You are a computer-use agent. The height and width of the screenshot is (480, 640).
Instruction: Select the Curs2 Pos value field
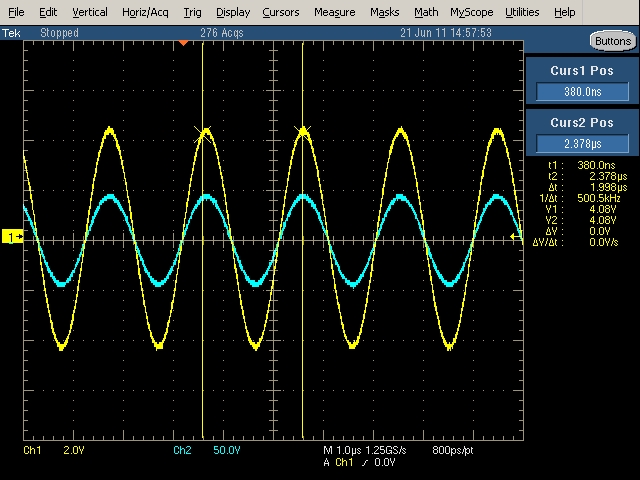pos(582,144)
